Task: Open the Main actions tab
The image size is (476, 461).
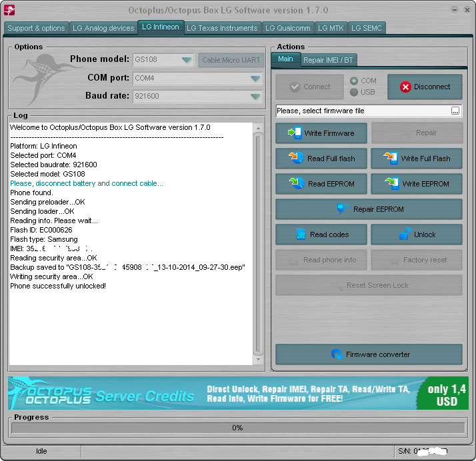Action: click(x=285, y=59)
